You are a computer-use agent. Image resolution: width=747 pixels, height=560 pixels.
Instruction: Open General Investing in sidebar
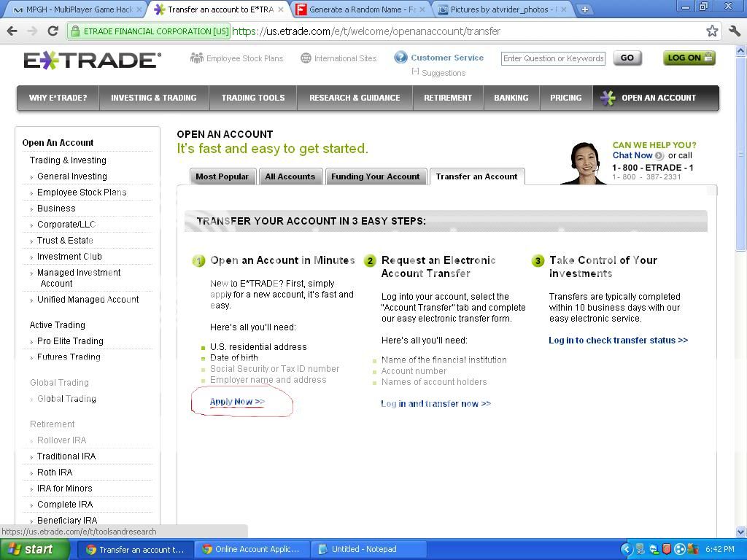point(72,176)
